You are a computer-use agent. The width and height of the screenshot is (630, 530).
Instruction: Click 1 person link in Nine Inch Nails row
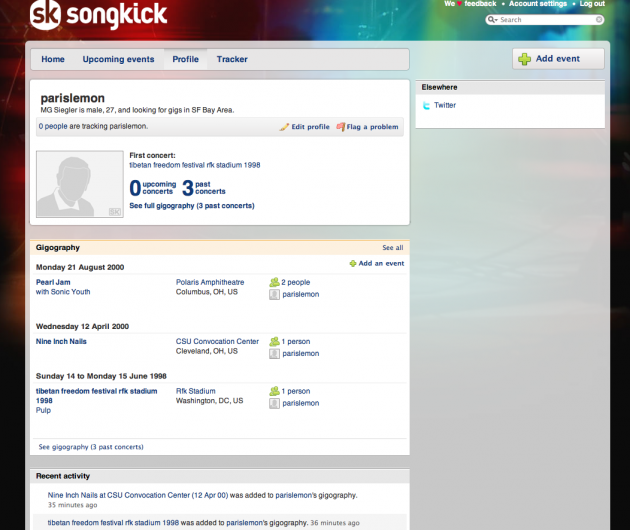point(296,342)
